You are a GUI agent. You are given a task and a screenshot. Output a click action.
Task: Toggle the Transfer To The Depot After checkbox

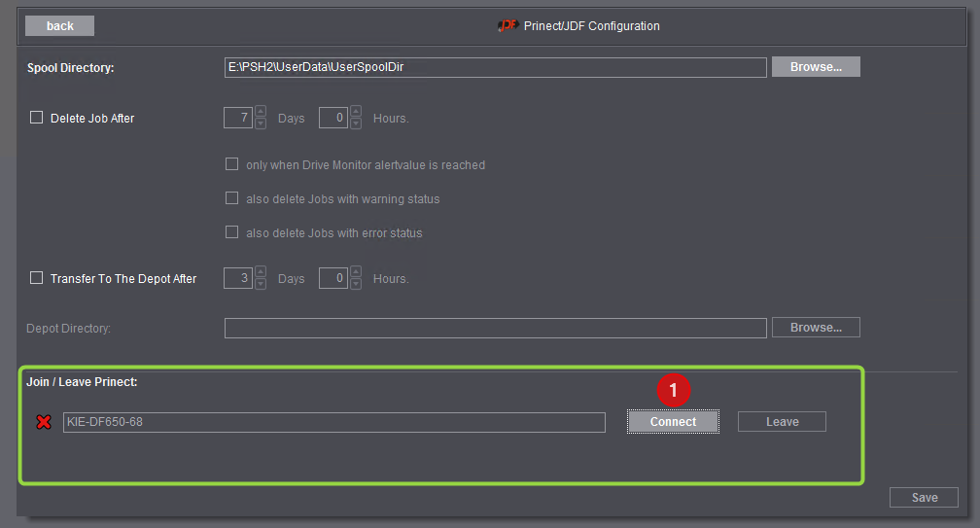coord(37,278)
